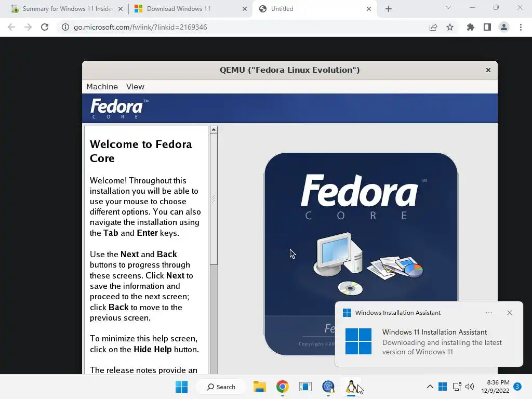
Task: Close the QEMU Fedora Linux Evolution window
Action: coord(488,70)
